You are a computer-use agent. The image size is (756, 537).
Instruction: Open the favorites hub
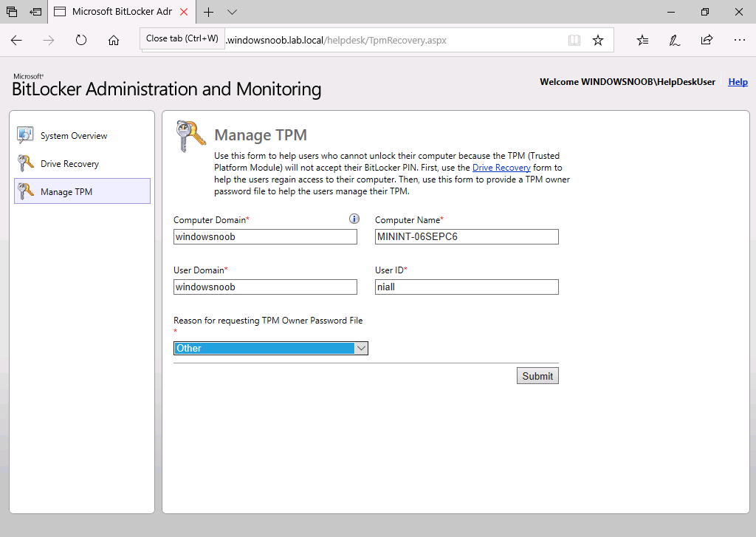[642, 40]
